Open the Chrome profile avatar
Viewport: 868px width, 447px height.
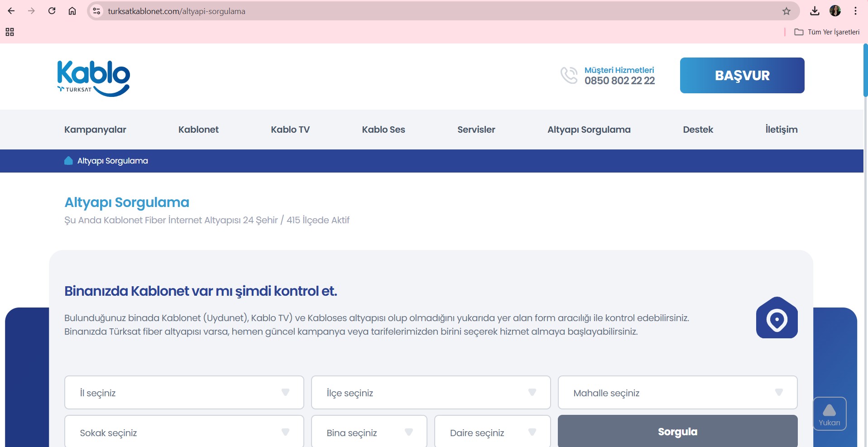click(835, 11)
